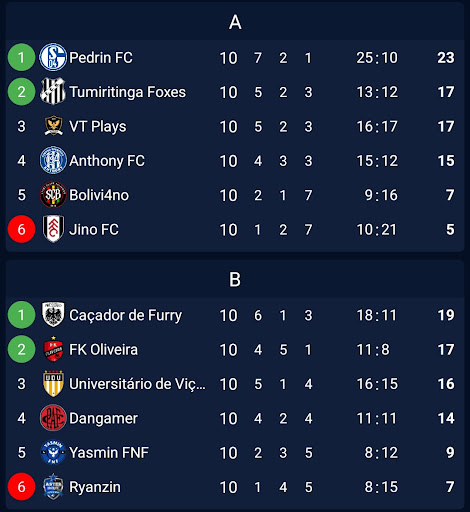
Task: Click Pedrin FC's 23 points total
Action: (446, 57)
